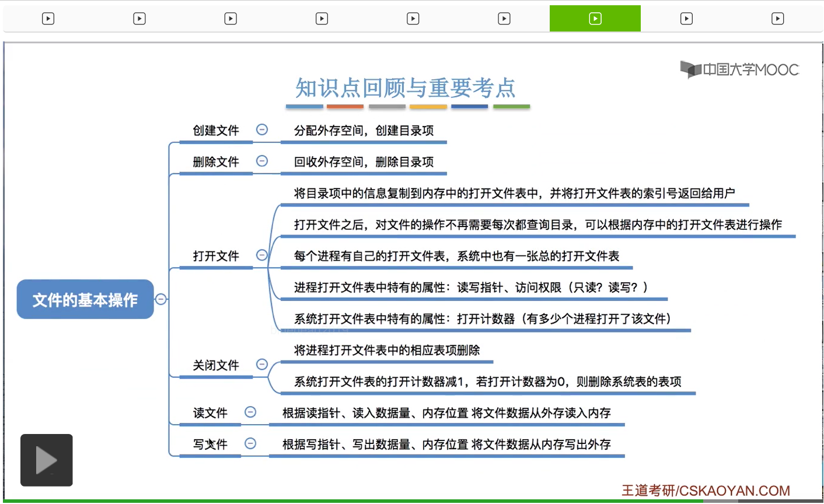Open the ninth video segment tab
The height and width of the screenshot is (504, 824).
777,19
